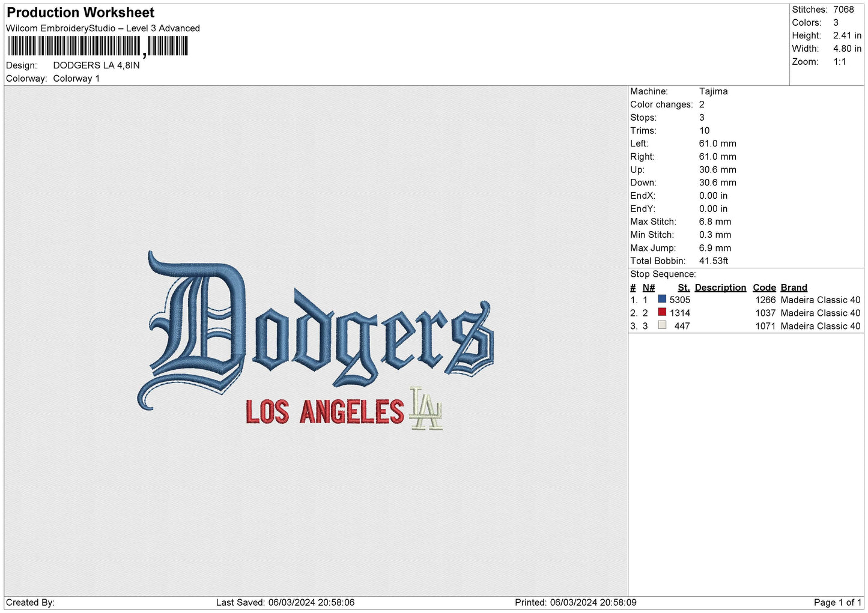Click stitch count 5305 in stop row 1

click(680, 300)
